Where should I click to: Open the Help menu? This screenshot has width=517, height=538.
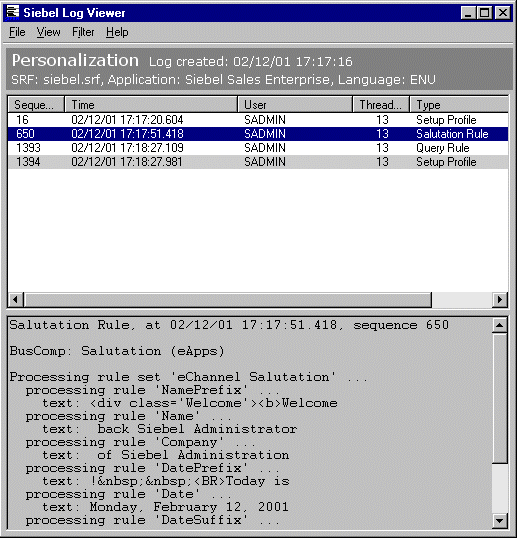[x=117, y=32]
